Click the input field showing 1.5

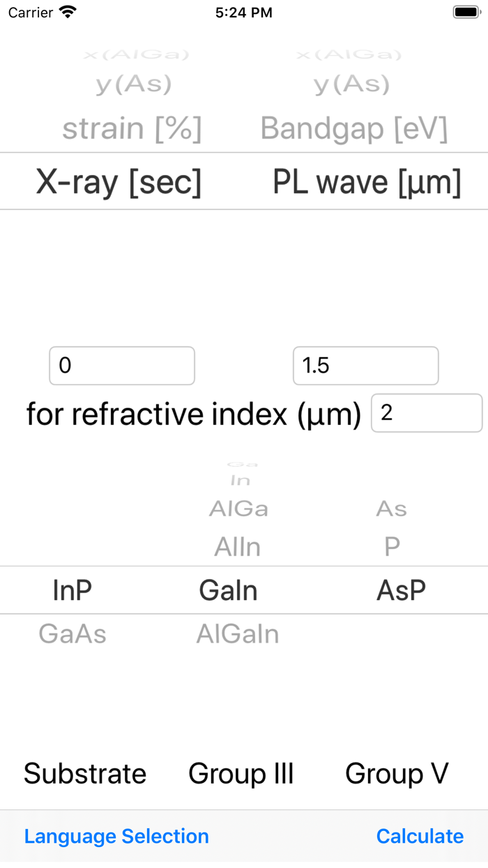coord(365,366)
